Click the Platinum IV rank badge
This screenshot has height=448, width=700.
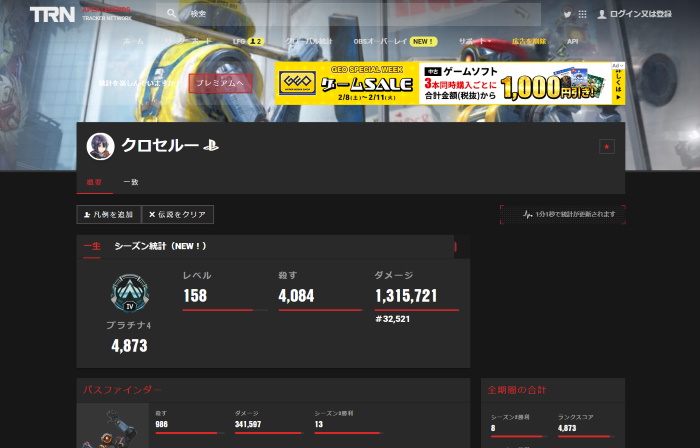tap(130, 293)
